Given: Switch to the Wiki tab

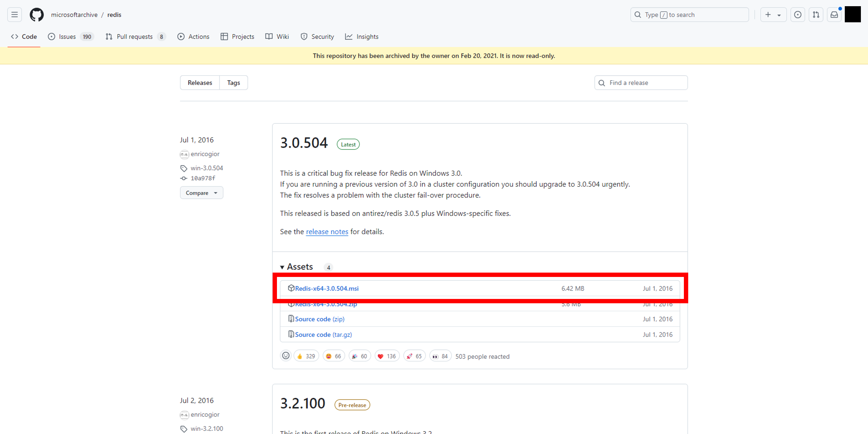Looking at the screenshot, I should coord(277,37).
